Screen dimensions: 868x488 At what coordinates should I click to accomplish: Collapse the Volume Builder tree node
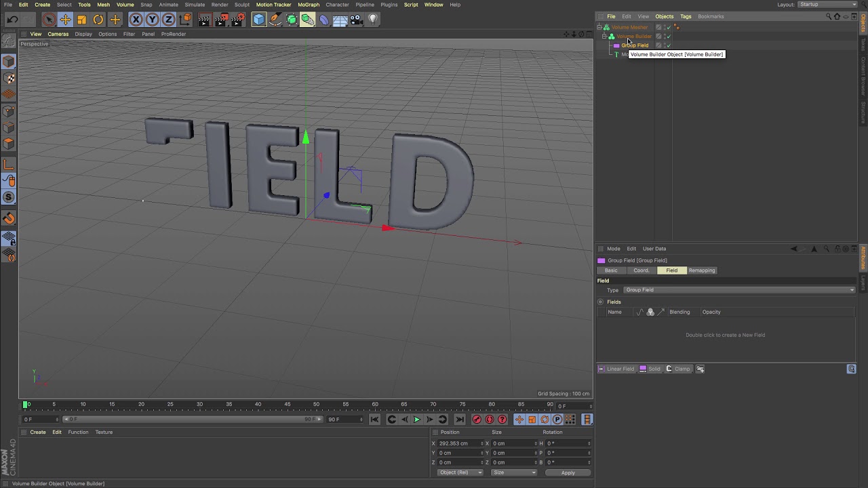click(604, 36)
